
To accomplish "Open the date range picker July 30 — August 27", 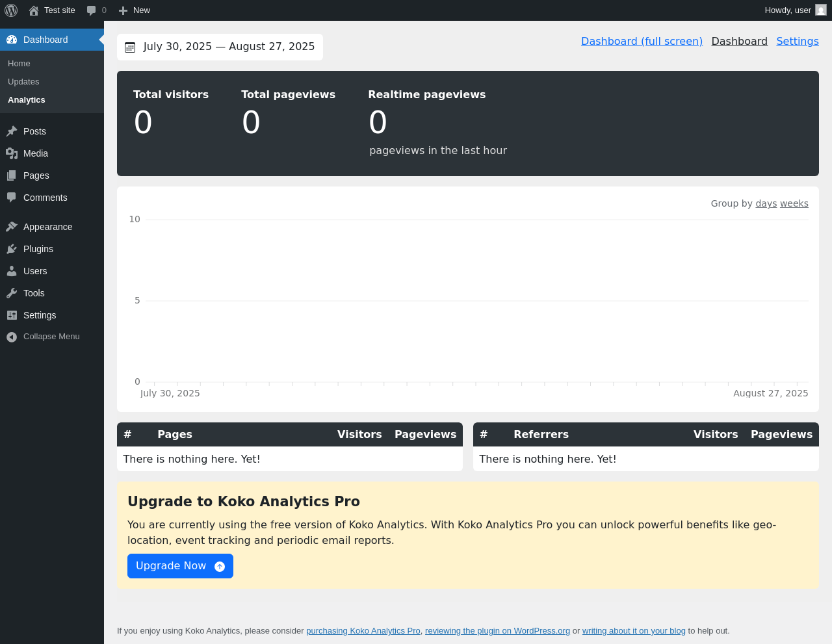I will pyautogui.click(x=220, y=47).
